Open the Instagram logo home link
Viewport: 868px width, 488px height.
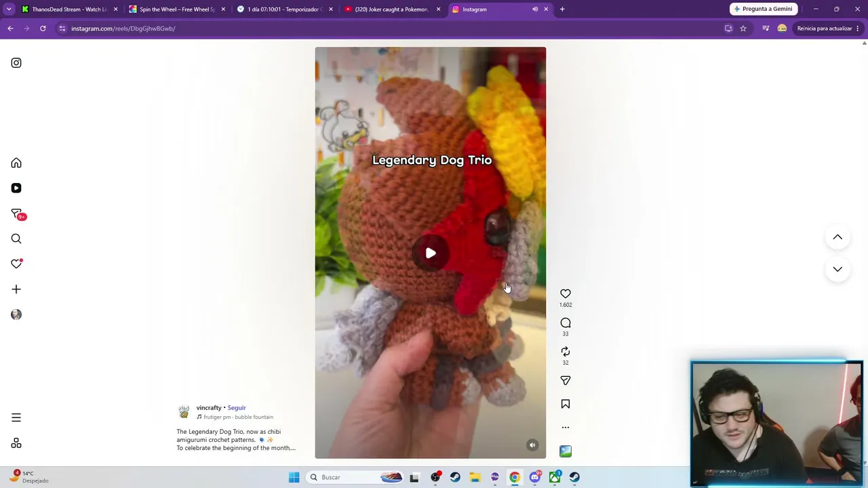[16, 63]
